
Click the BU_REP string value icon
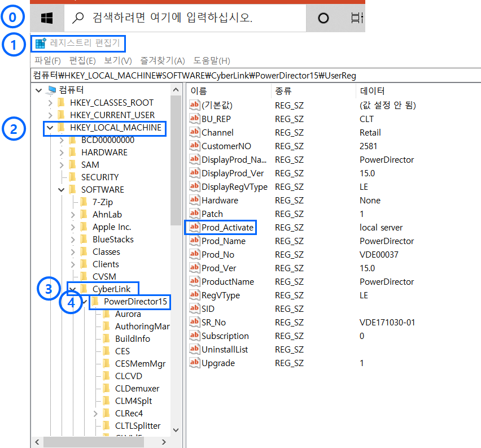[194, 119]
